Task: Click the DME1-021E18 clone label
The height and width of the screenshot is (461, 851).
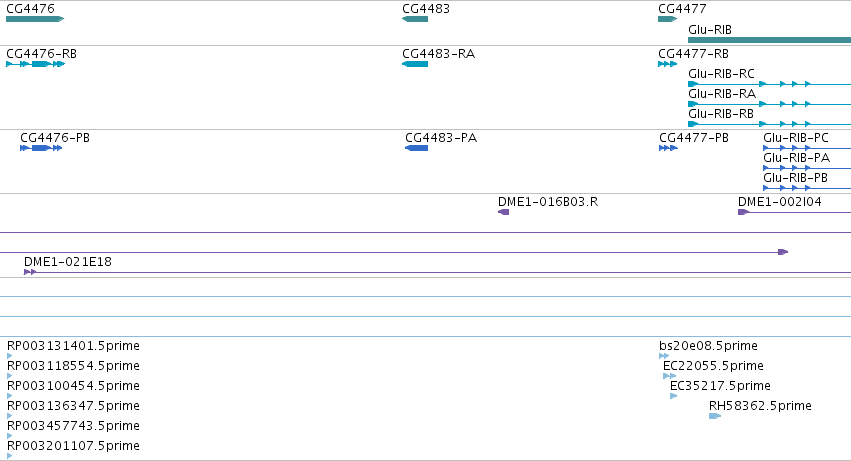Action: (68, 262)
